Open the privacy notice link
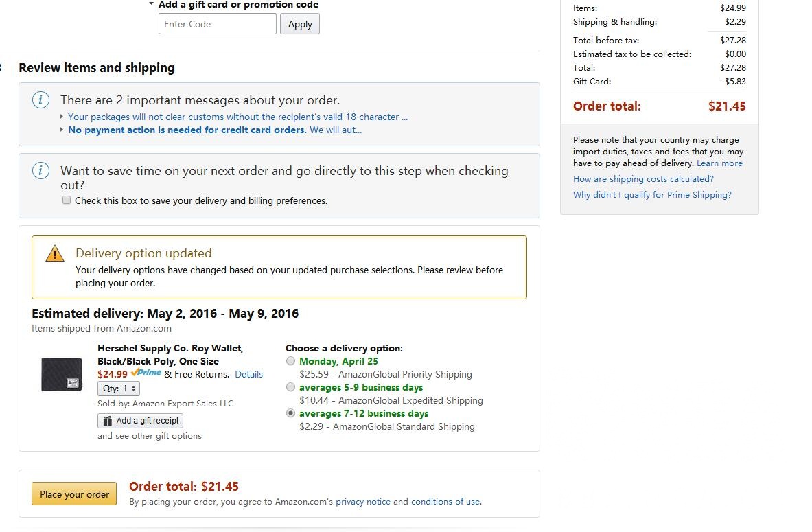Screen dimensions: 812x532 pos(363,502)
